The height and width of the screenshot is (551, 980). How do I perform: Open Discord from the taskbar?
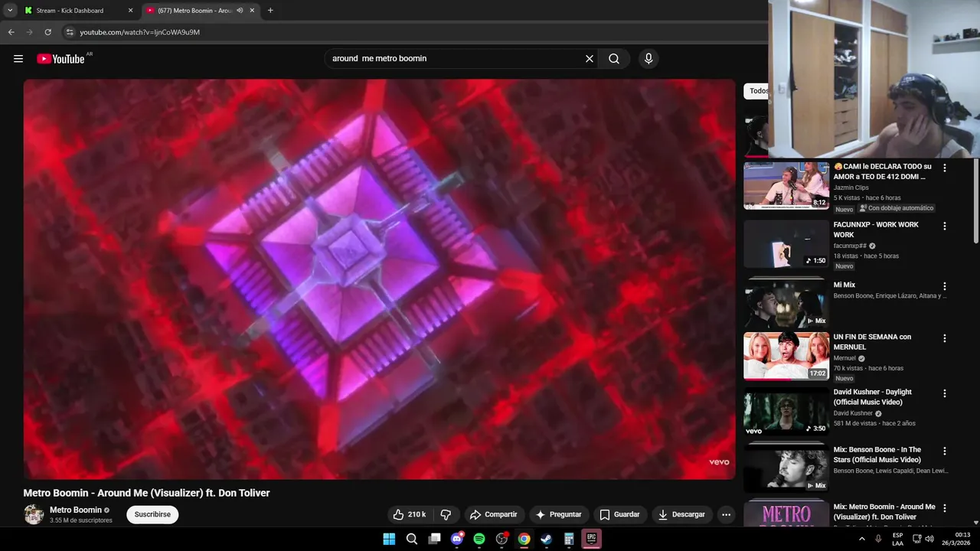coord(457,539)
